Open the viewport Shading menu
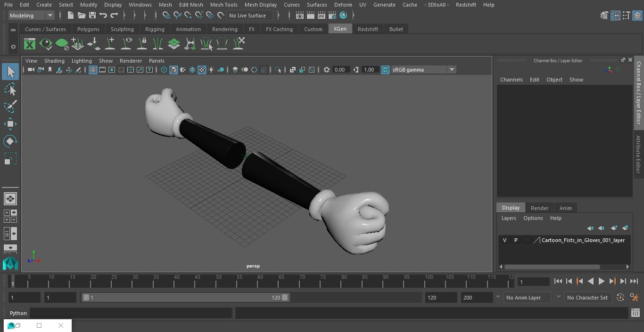The width and height of the screenshot is (644, 332). [x=54, y=61]
